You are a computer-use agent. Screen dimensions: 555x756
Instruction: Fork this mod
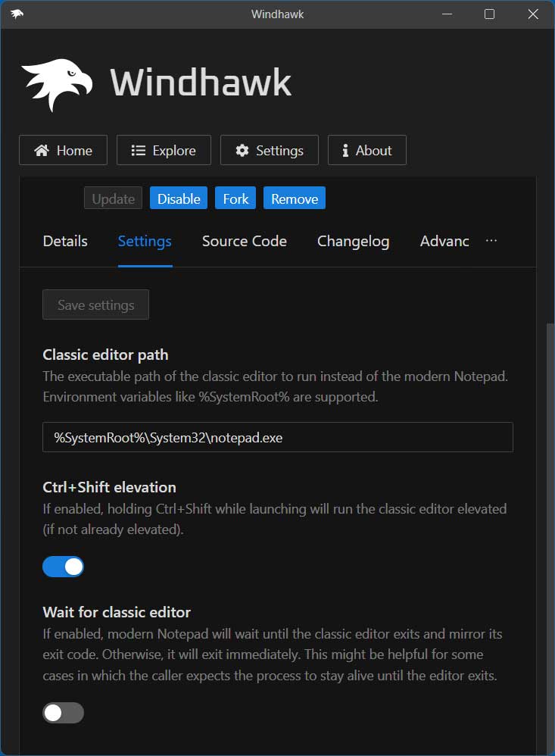pyautogui.click(x=235, y=198)
